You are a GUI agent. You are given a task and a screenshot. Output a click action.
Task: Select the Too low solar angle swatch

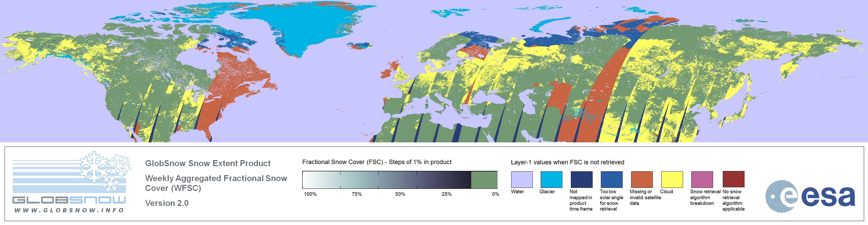pyautogui.click(x=612, y=179)
